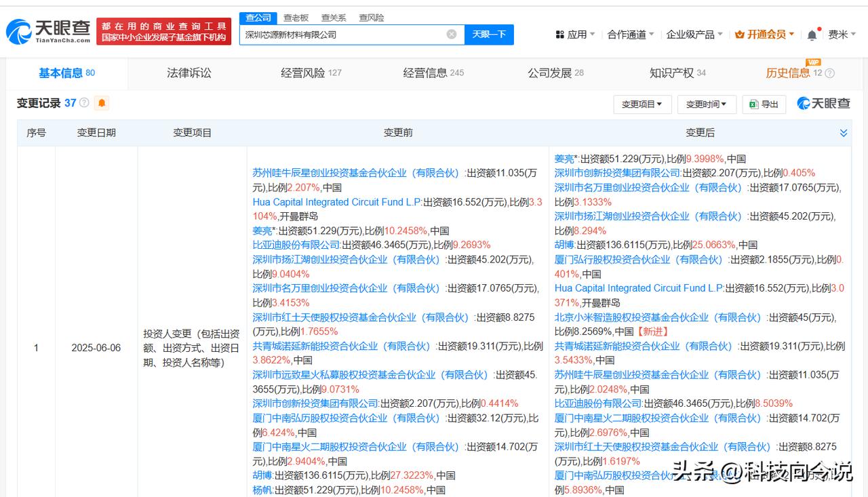The height and width of the screenshot is (497, 868).
Task: Click the orange alert bell beside 变更记录
Action: (x=102, y=103)
